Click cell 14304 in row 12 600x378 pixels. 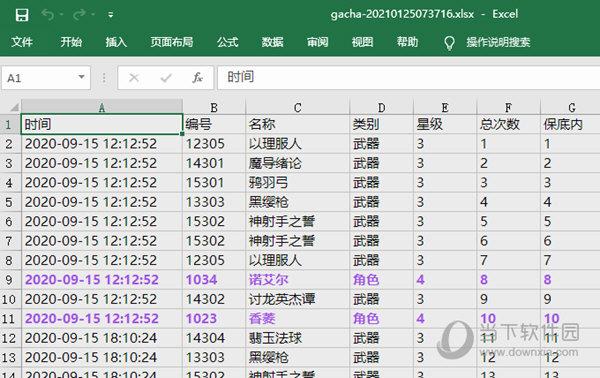pos(214,338)
